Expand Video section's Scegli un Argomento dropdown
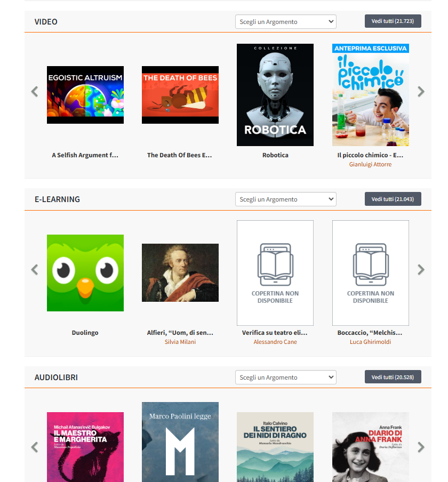The height and width of the screenshot is (482, 448). pyautogui.click(x=286, y=22)
